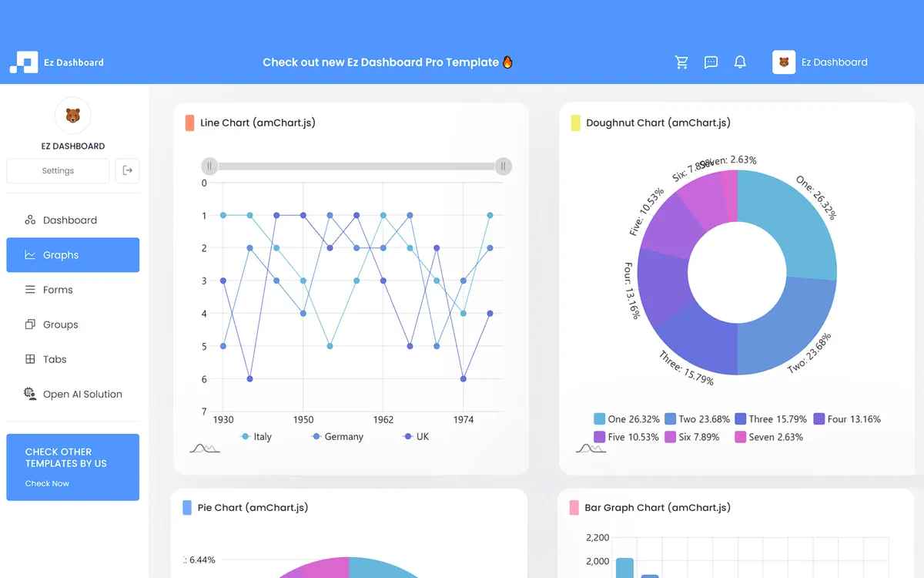Click the blue marker beside Pie Chart title

(187, 507)
